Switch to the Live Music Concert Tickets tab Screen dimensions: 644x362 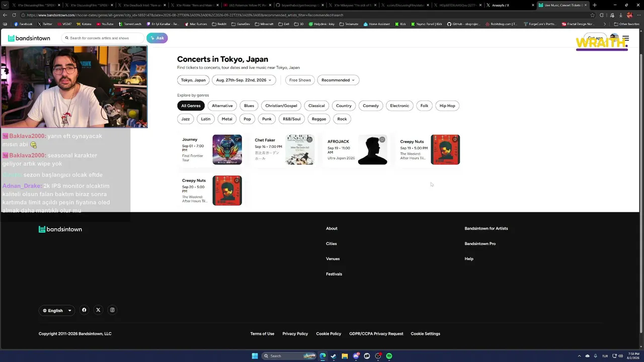click(x=561, y=5)
